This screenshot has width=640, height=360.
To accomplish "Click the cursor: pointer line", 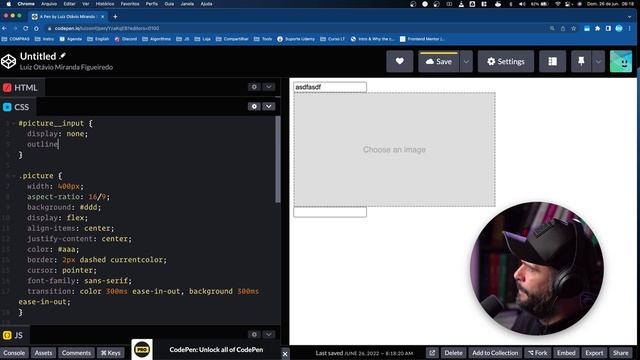I will (62, 270).
